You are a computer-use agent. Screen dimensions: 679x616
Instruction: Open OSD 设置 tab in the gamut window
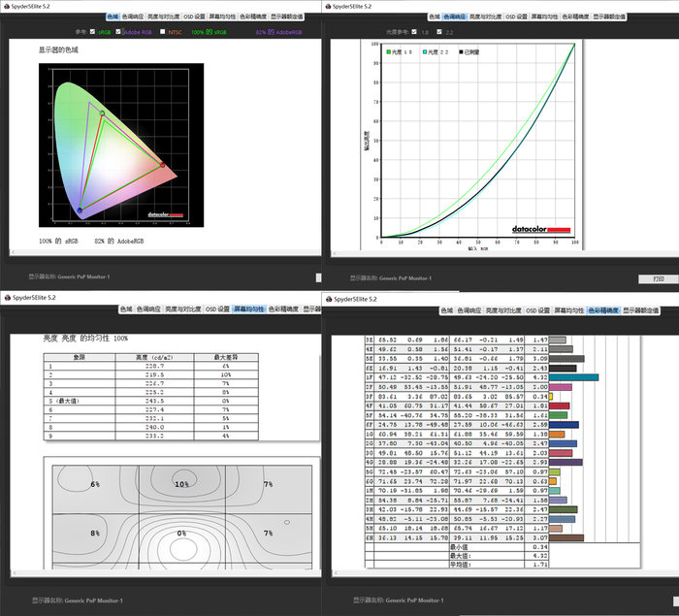click(194, 16)
